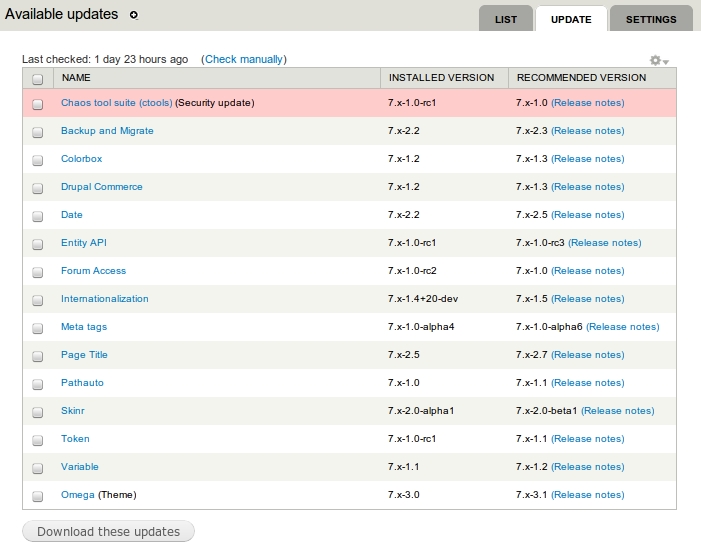Viewport: 701px width, 553px height.
Task: Select the Page Title checkbox
Action: point(38,356)
